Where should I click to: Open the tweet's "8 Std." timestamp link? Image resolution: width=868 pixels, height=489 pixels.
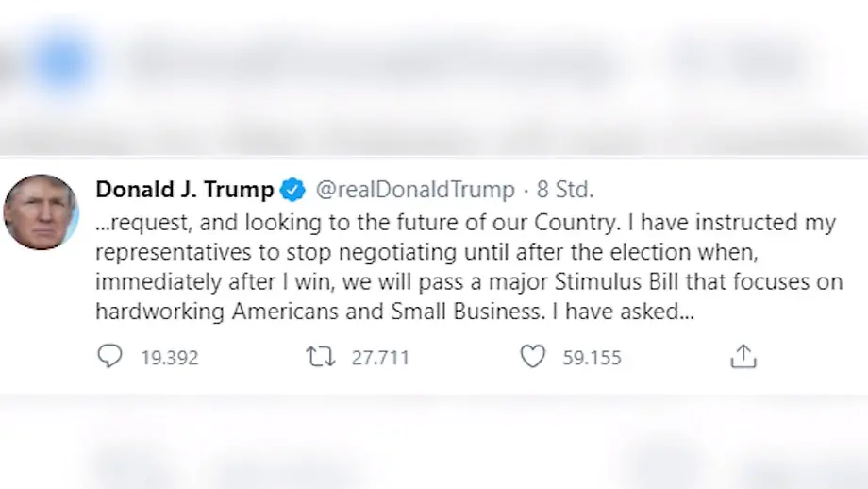point(565,190)
